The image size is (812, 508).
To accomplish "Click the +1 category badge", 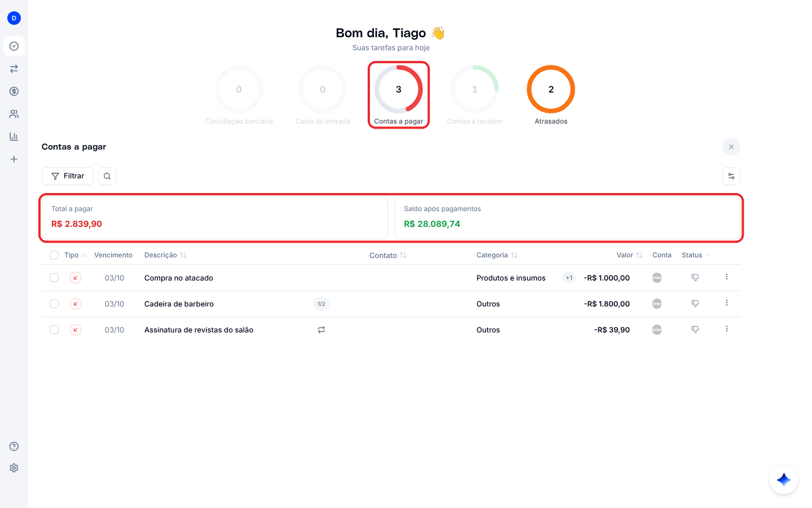I will click(569, 278).
